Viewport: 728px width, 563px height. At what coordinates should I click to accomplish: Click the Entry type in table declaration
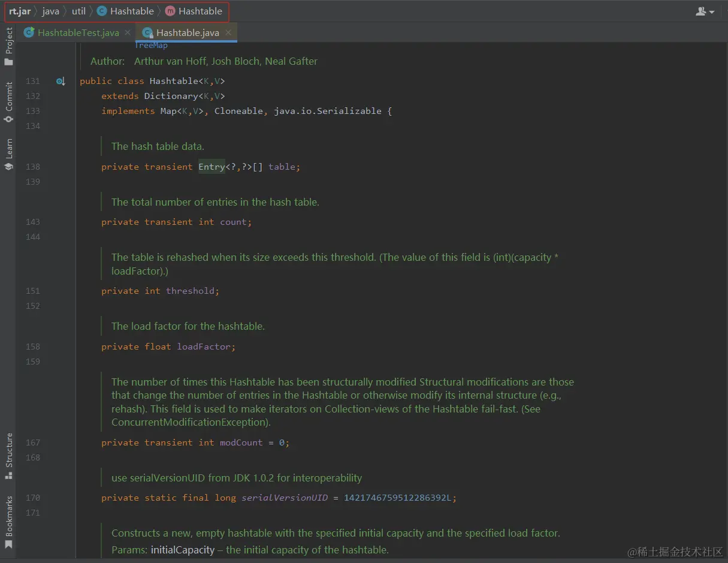[x=212, y=167]
